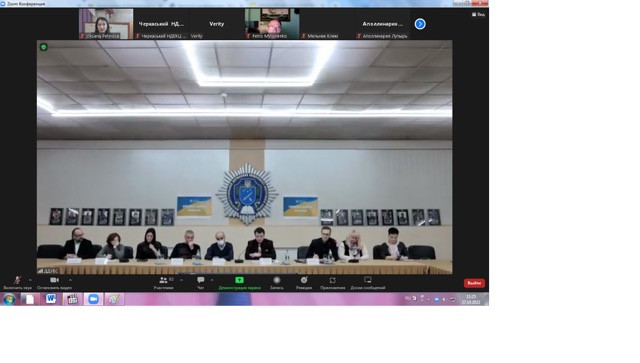The width and height of the screenshot is (640, 363).
Task: Open the Приложения apps button
Action: coord(333,283)
